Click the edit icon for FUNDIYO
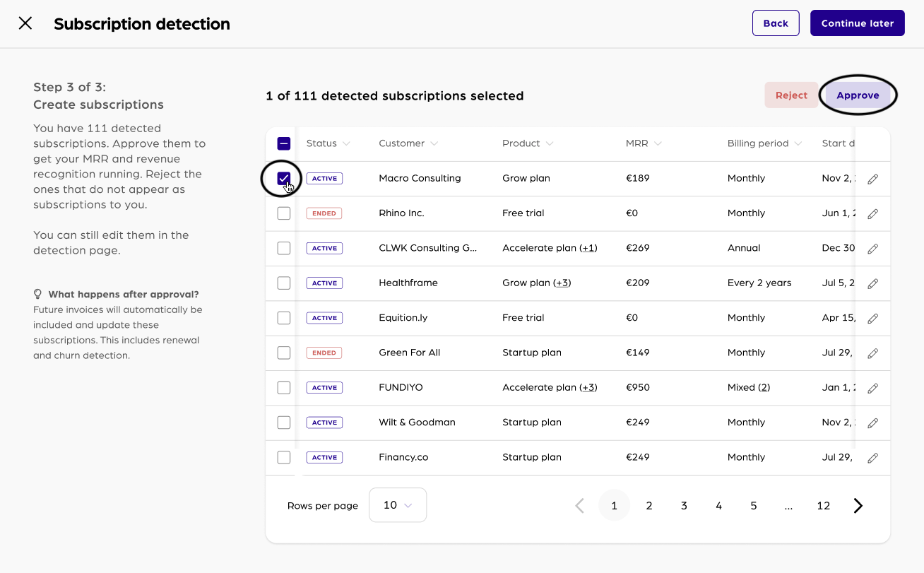Screen dimensions: 924x573 (872, 389)
